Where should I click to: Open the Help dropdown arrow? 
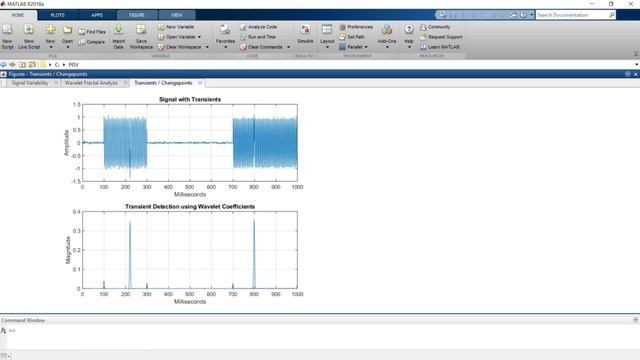[x=409, y=47]
